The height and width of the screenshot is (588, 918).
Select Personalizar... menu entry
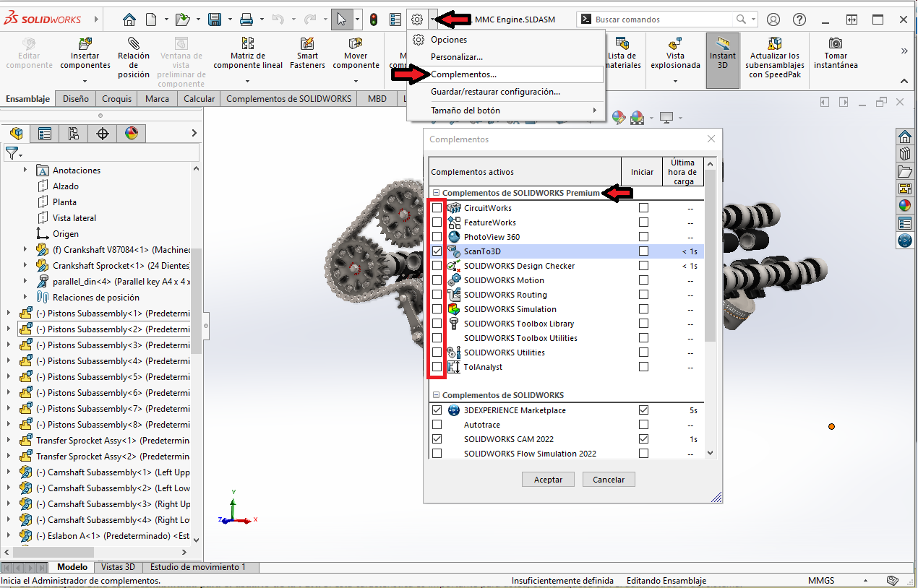506,56
